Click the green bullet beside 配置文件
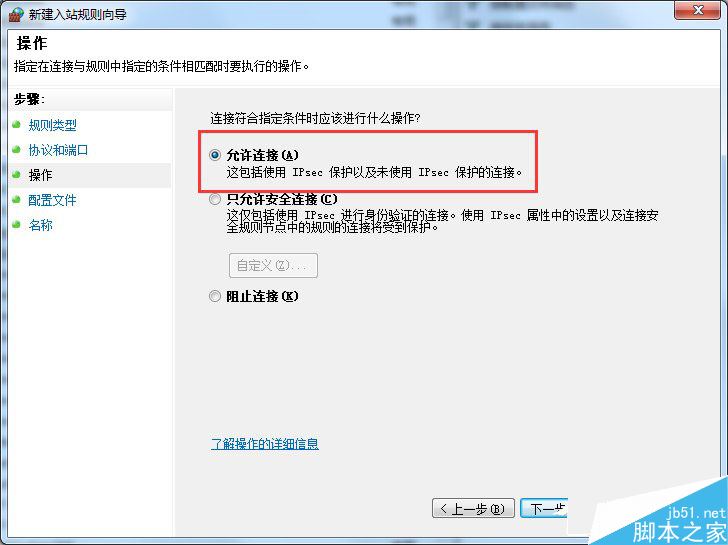Image resolution: width=728 pixels, height=545 pixels. pyautogui.click(x=17, y=200)
